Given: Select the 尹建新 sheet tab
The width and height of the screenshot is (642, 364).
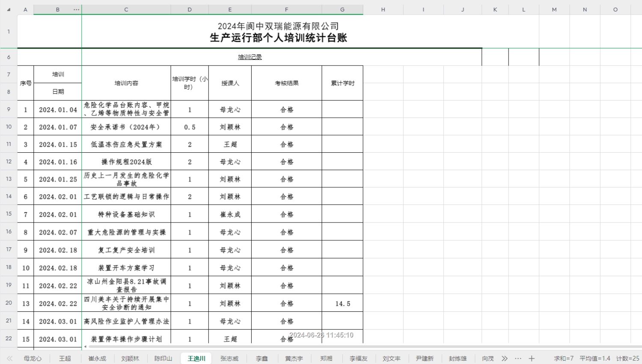Looking at the screenshot, I should (425, 358).
